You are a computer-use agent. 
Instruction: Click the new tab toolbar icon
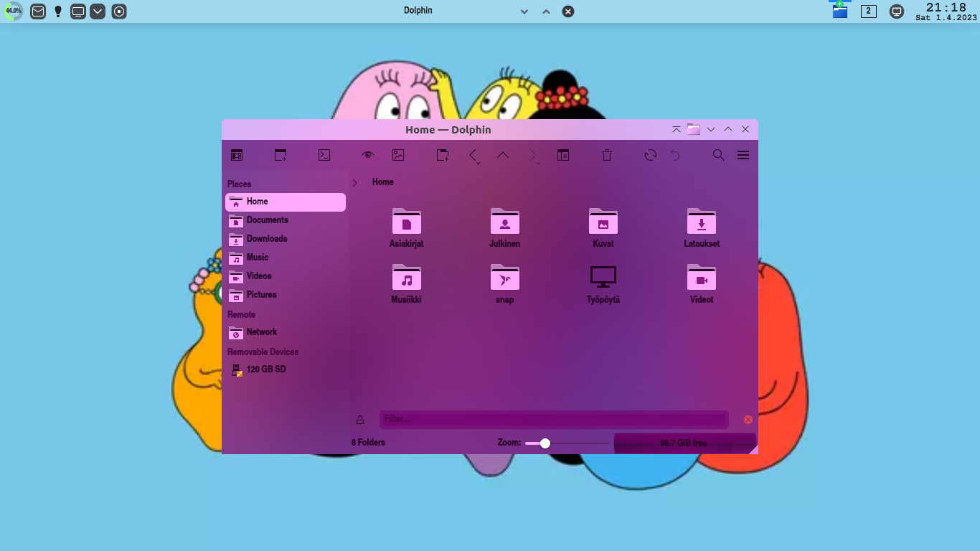(x=443, y=155)
